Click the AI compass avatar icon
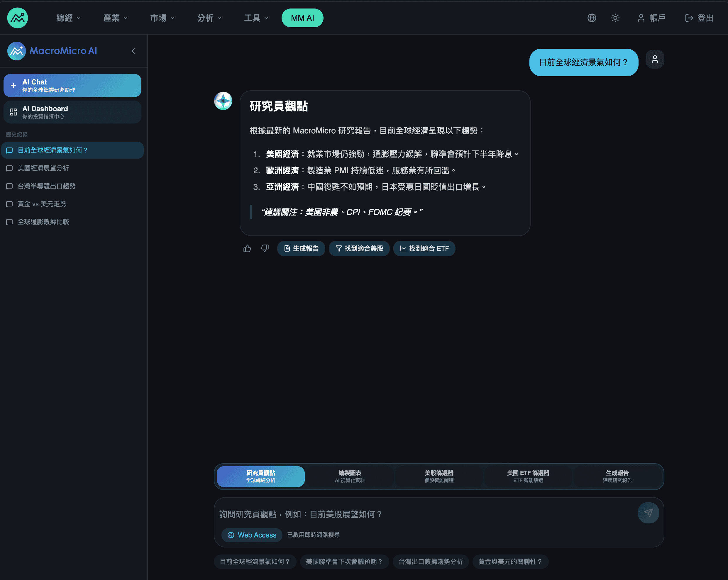Viewport: 728px width, 580px height. (223, 101)
